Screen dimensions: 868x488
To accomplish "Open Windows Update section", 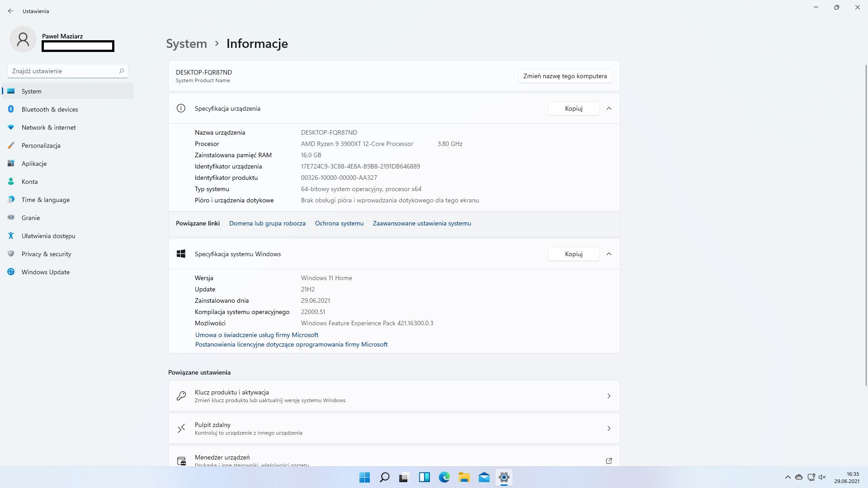I will pos(68,272).
